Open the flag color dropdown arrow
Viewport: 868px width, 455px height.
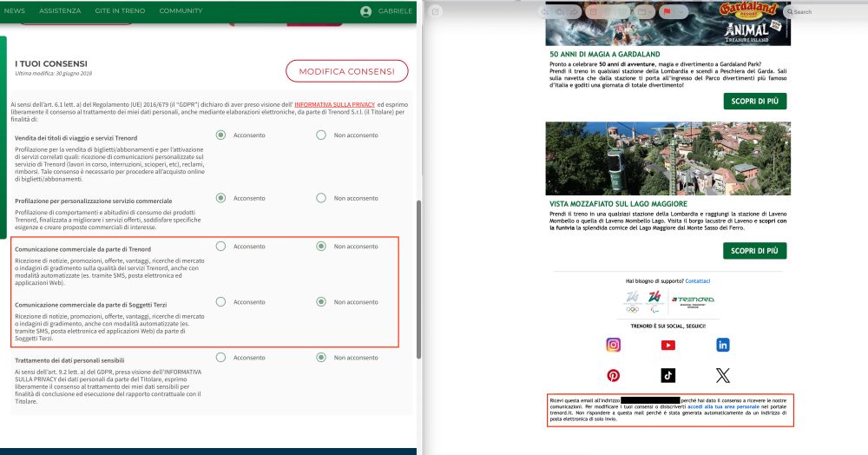click(x=681, y=11)
